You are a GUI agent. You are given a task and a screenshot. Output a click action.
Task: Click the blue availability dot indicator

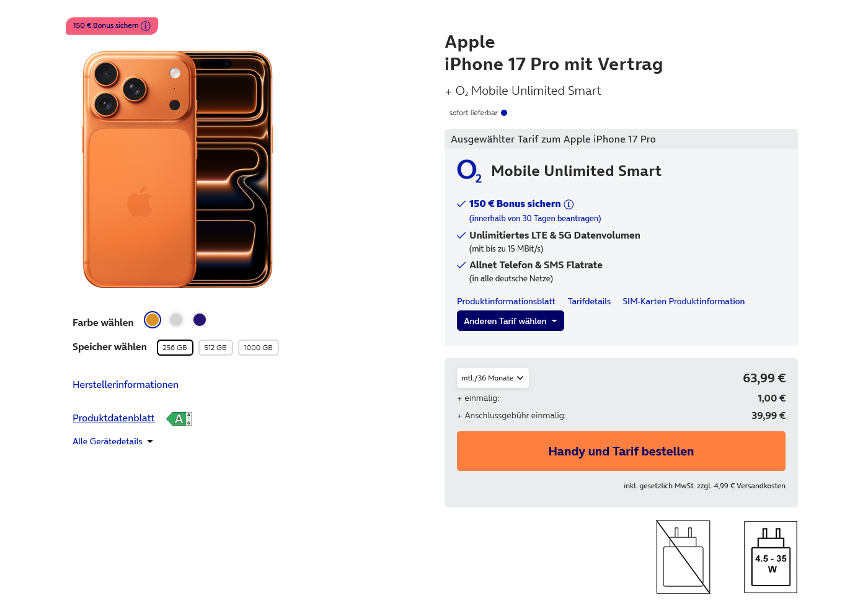tap(504, 113)
